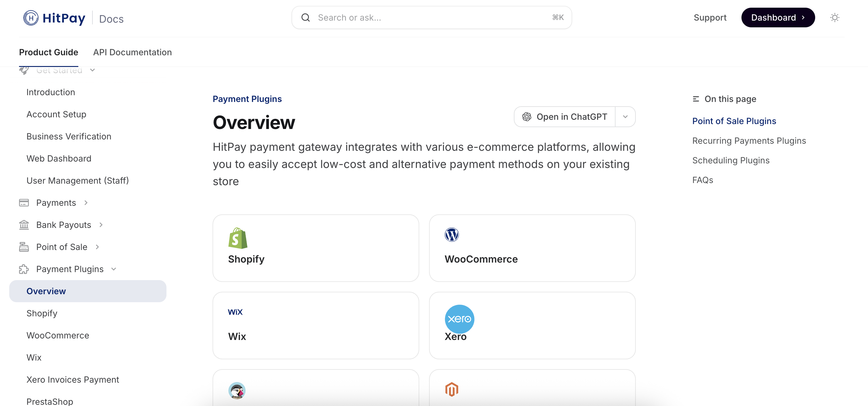This screenshot has height=406, width=868.
Task: Open Xero Invoices Payment in sidebar
Action: [x=73, y=380]
